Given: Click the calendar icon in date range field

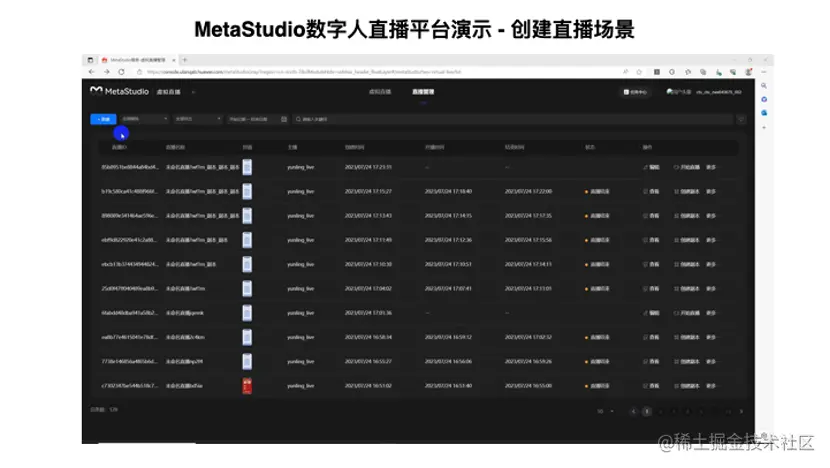Looking at the screenshot, I should pos(284,119).
